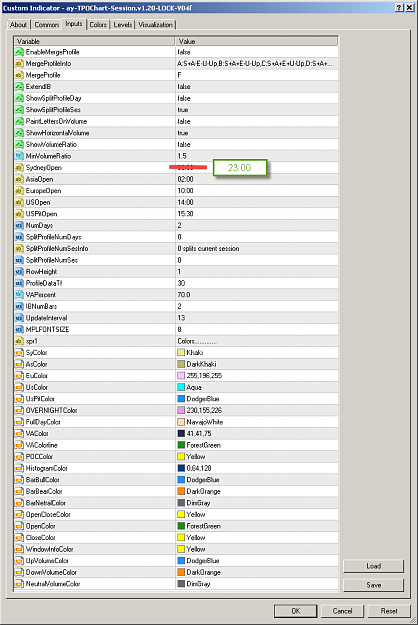Click the RowHeight integer icon

(x=19, y=271)
